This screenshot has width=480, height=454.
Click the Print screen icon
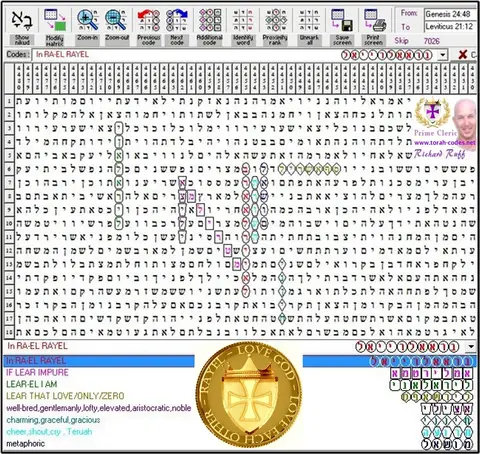[375, 20]
